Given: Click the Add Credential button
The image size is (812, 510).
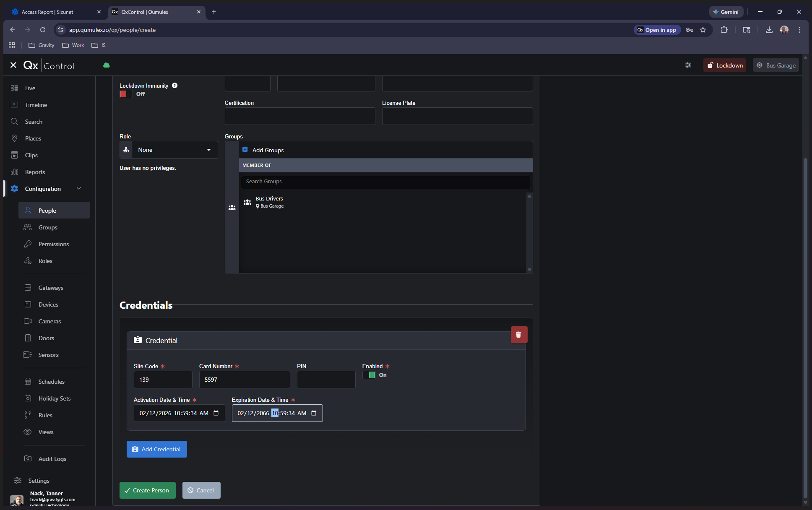Looking at the screenshot, I should tap(156, 449).
